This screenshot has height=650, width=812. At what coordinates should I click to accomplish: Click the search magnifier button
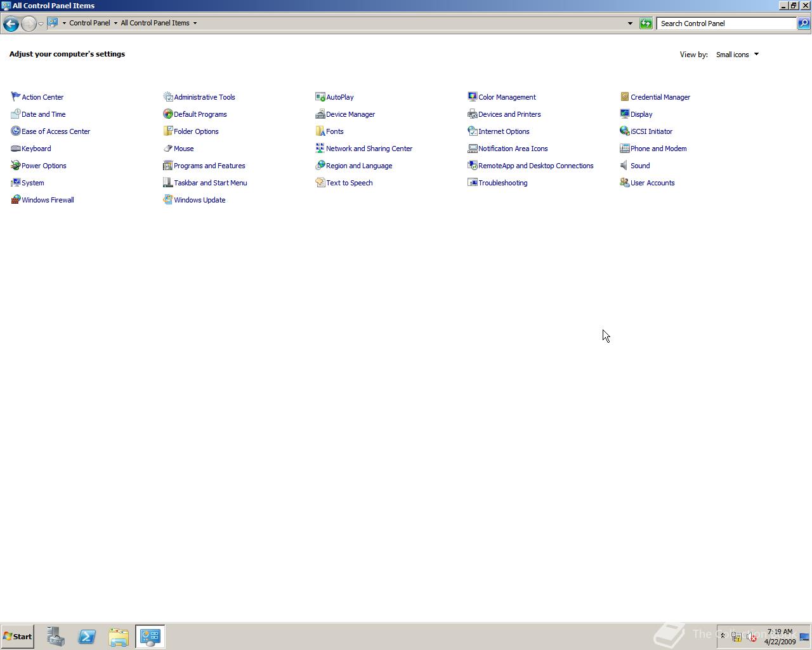click(x=803, y=23)
